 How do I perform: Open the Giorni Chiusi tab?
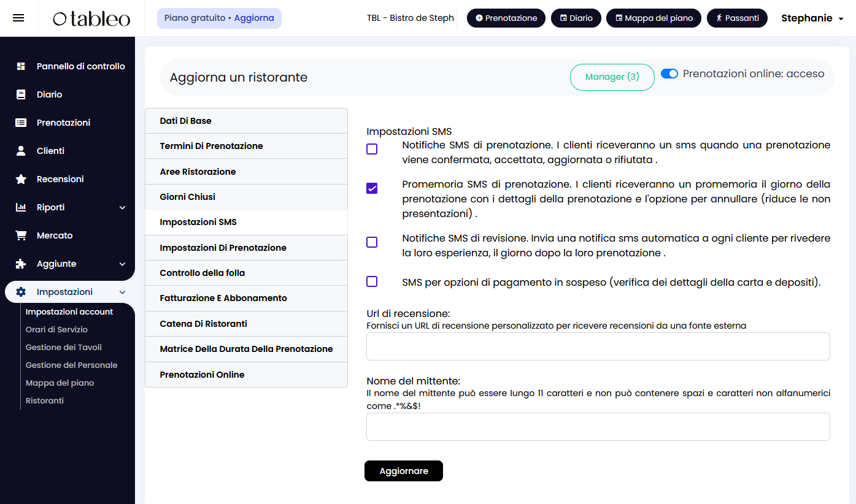(x=246, y=197)
